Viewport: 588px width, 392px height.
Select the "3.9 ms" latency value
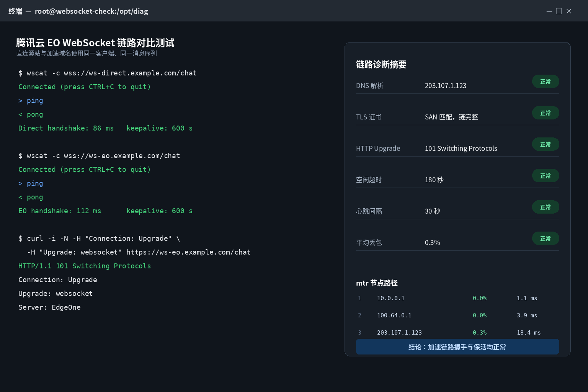(x=527, y=315)
